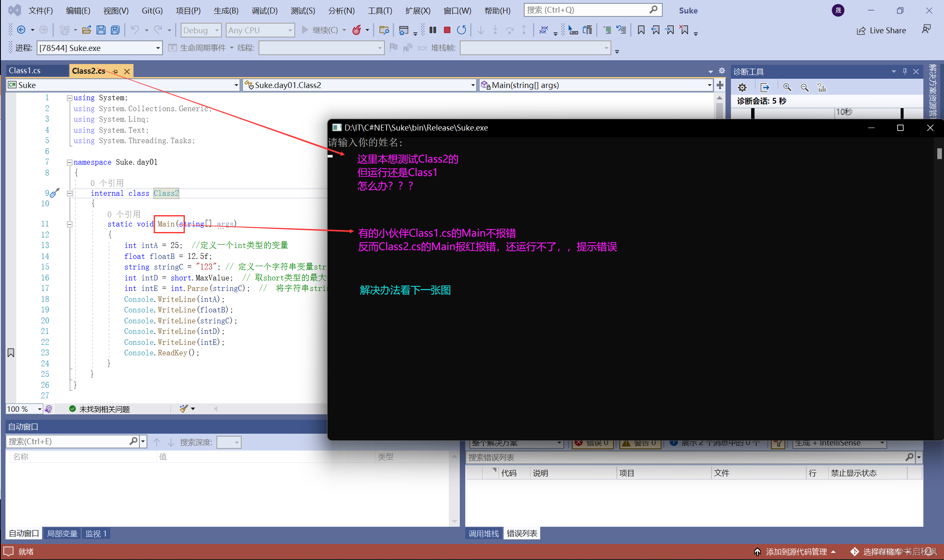This screenshot has width=944, height=560.
Task: Click in the 搜索错误列表 search field
Action: point(690,457)
